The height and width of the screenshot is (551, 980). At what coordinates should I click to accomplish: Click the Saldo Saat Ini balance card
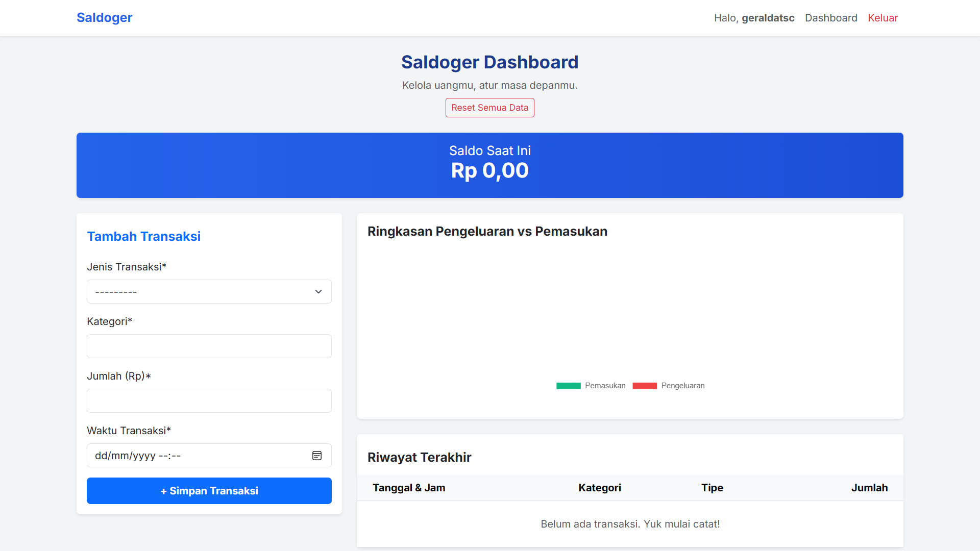pyautogui.click(x=489, y=165)
